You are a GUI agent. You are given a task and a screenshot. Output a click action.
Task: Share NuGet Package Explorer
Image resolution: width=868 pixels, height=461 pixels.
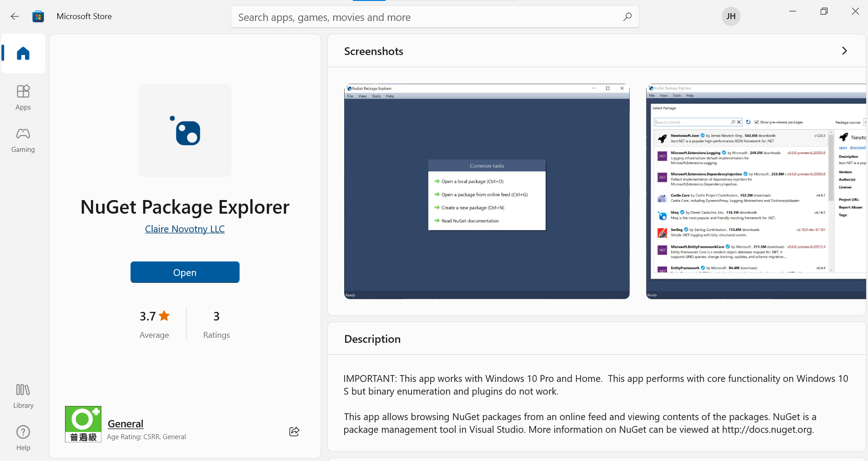pyautogui.click(x=294, y=431)
